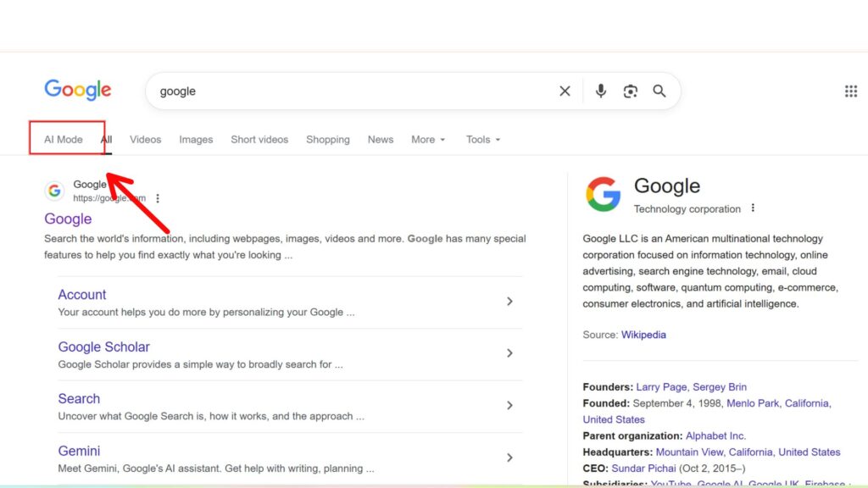Open Google Lens image search icon
Screen dimensions: 868x488
click(630, 91)
